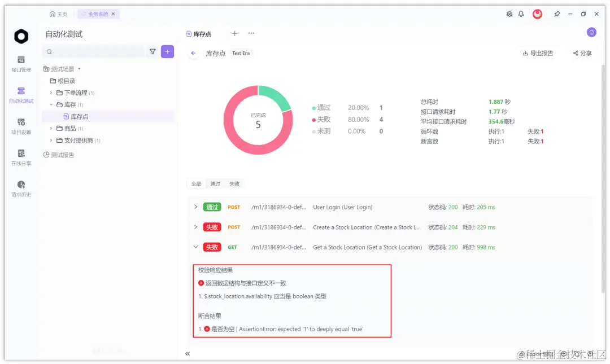Open the 接口管理 panel in the sidebar
Viewport: 610px width, 364px height.
21,63
